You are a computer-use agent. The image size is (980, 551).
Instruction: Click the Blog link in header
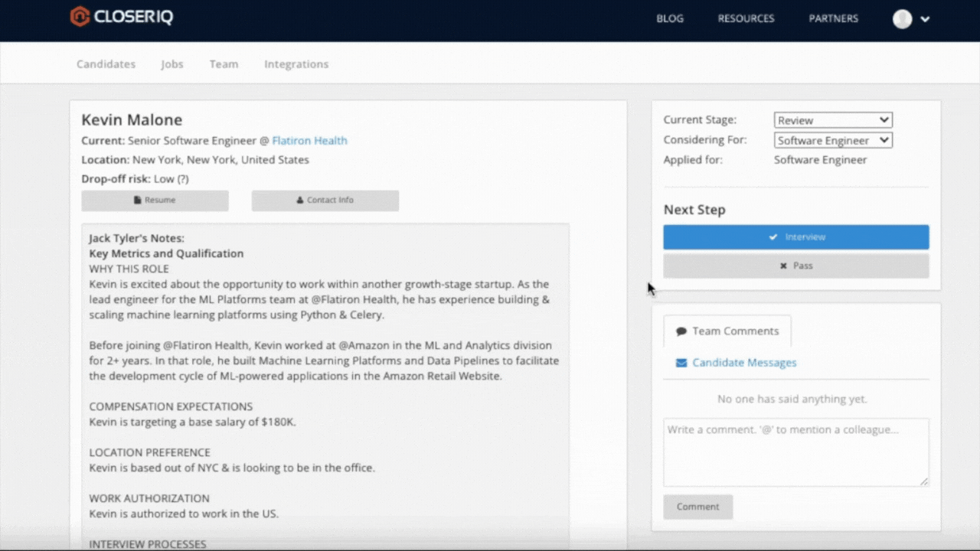coord(670,19)
